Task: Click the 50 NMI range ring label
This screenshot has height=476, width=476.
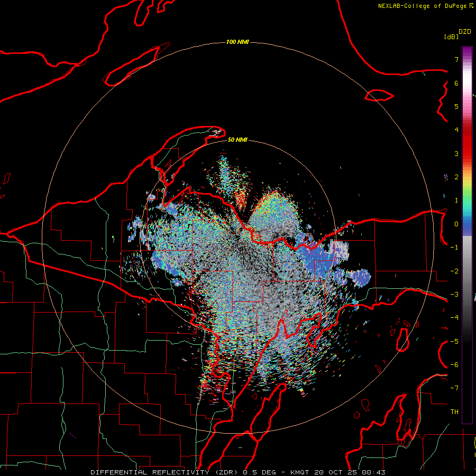Action: 237,140
